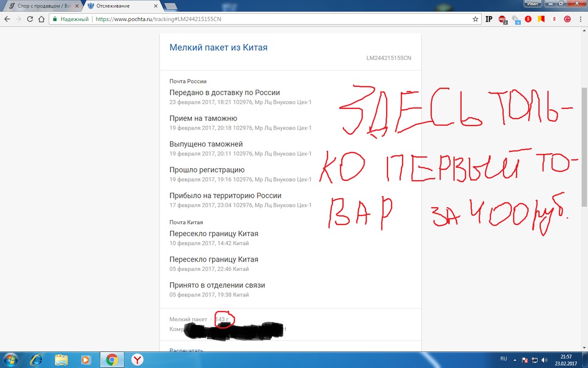Open the Adblock Plus extension
This screenshot has width=588, height=368.
point(503,20)
